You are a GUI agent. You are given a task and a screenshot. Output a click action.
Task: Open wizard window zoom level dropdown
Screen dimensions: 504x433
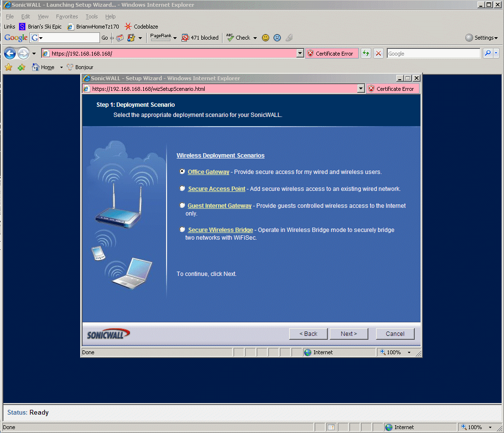tap(409, 353)
